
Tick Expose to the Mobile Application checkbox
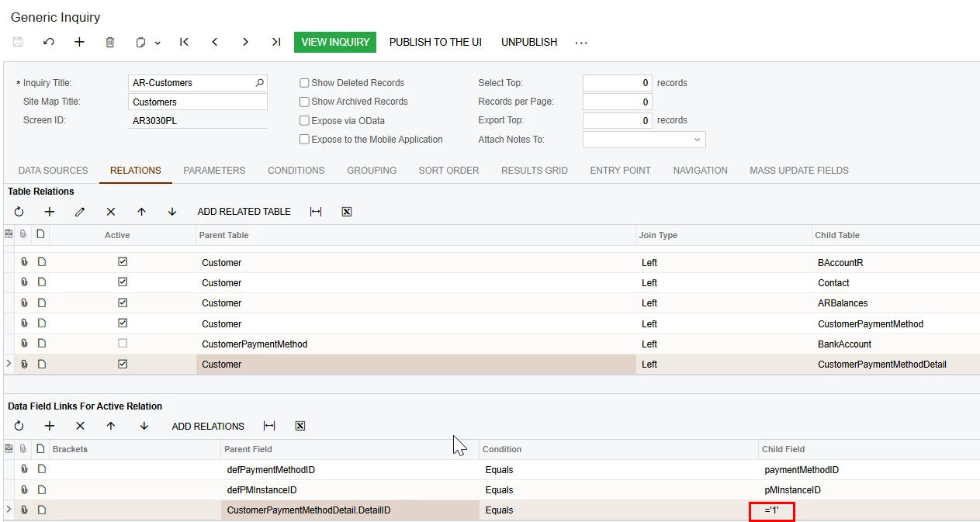304,140
